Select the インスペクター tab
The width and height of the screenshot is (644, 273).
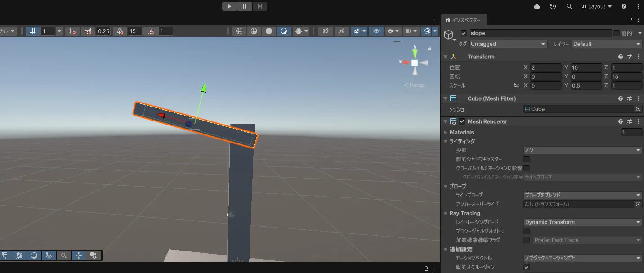tap(463, 20)
